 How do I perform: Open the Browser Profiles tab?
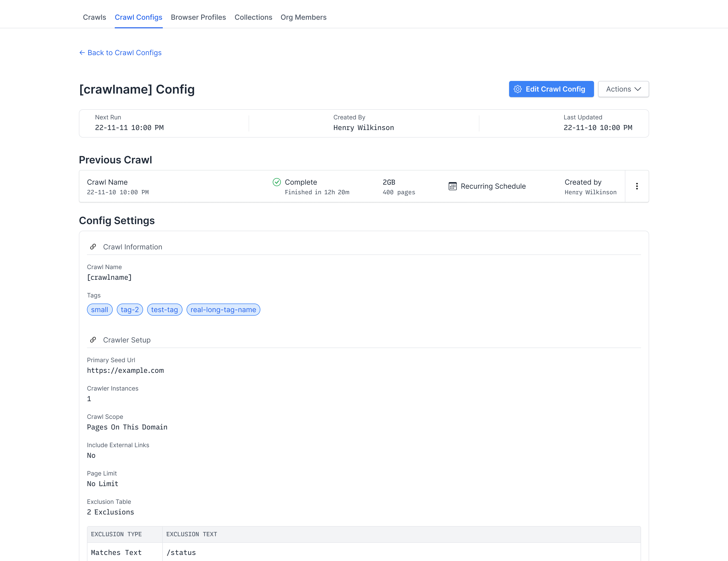coord(198,17)
